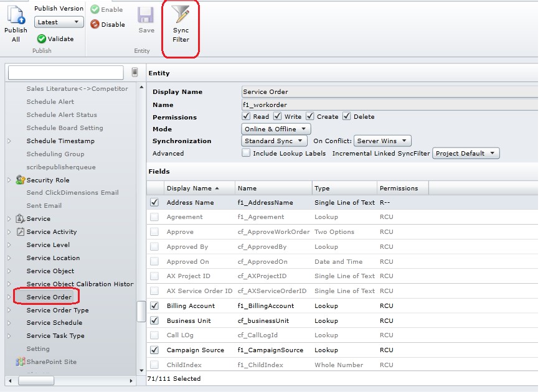Image resolution: width=543 pixels, height=392 pixels.
Task: Click the Save floppy disk icon
Action: point(146,15)
